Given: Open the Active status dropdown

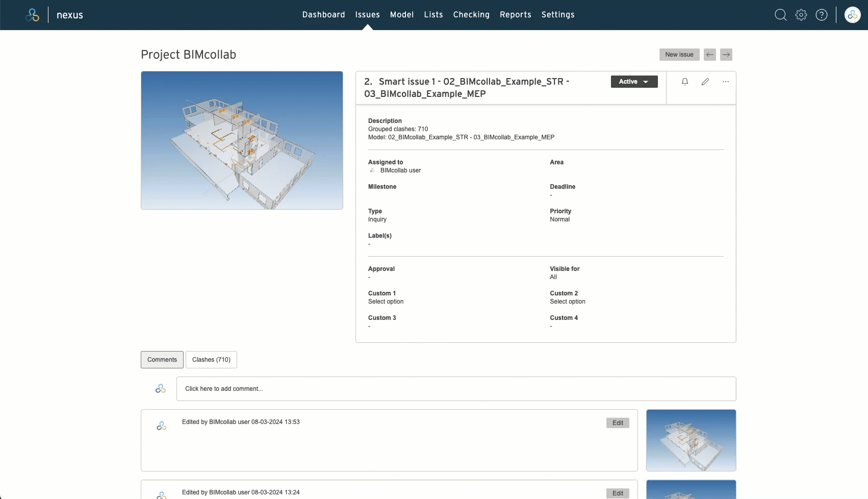Looking at the screenshot, I should coord(634,82).
